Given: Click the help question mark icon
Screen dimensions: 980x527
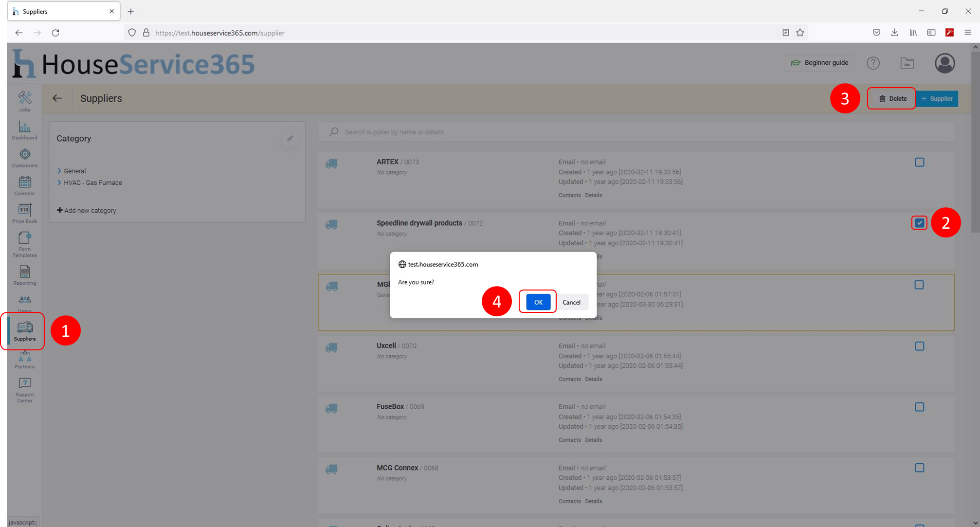Looking at the screenshot, I should click(873, 63).
